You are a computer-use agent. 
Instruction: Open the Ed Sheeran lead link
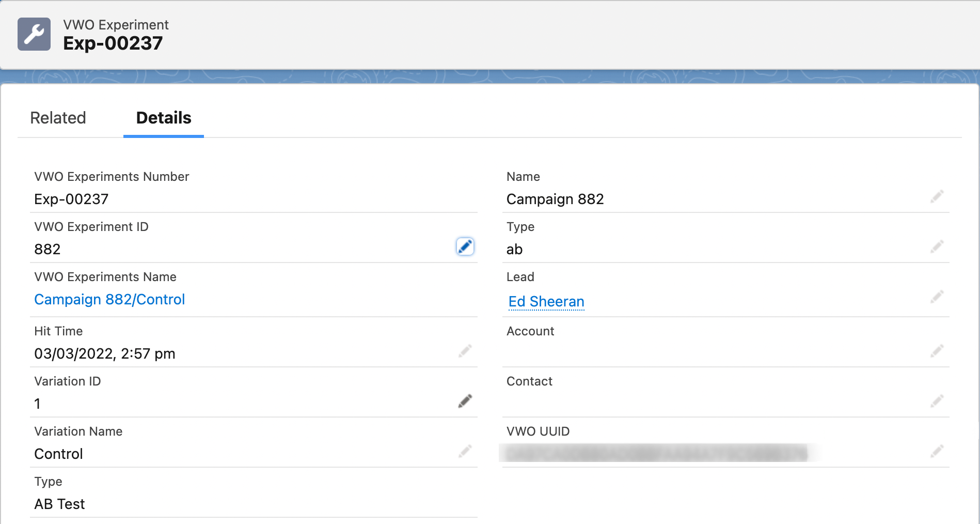pyautogui.click(x=546, y=301)
